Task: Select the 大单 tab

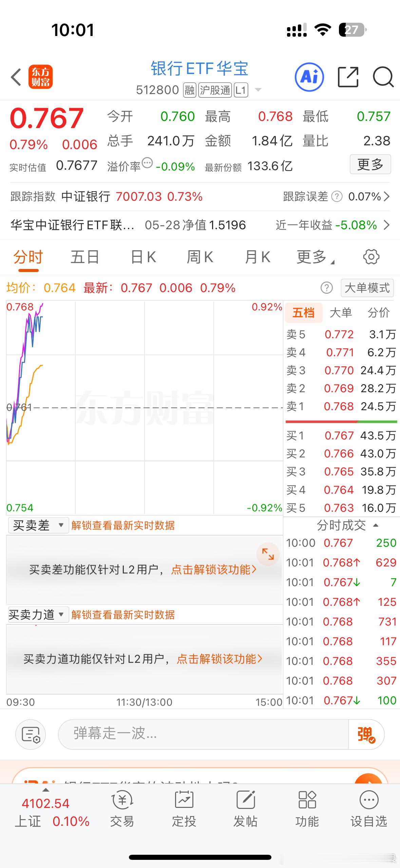Action: [341, 312]
